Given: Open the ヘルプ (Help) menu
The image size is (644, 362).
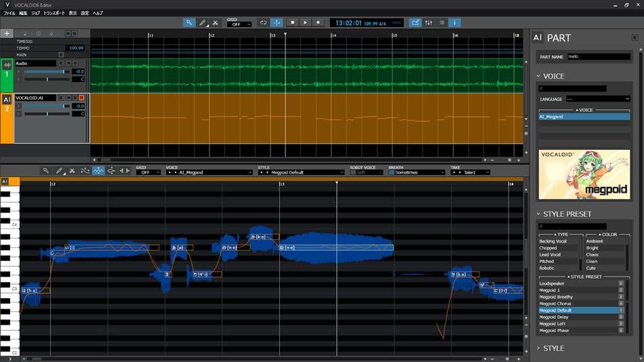Looking at the screenshot, I should (x=98, y=13).
